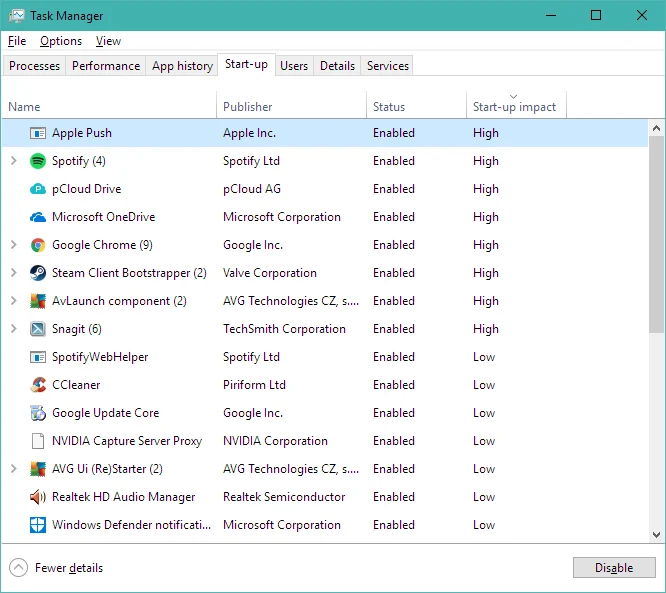Switch to the Services tab

coord(388,66)
